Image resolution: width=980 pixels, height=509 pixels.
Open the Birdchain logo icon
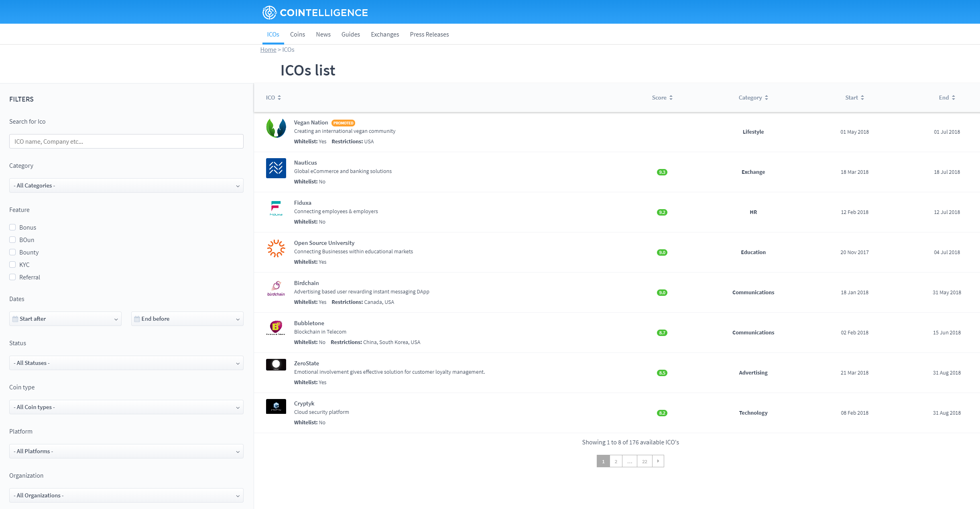pyautogui.click(x=276, y=289)
